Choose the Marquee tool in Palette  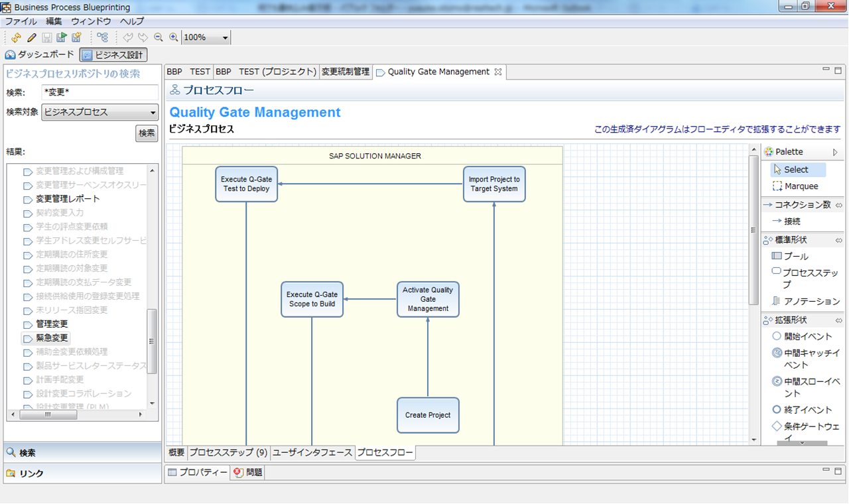pos(796,187)
